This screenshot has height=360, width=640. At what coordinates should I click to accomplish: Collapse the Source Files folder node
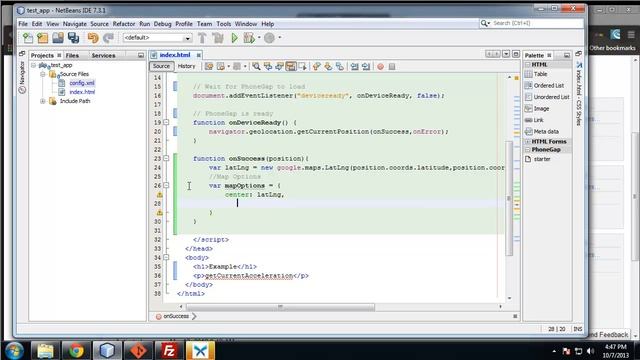click(x=42, y=74)
